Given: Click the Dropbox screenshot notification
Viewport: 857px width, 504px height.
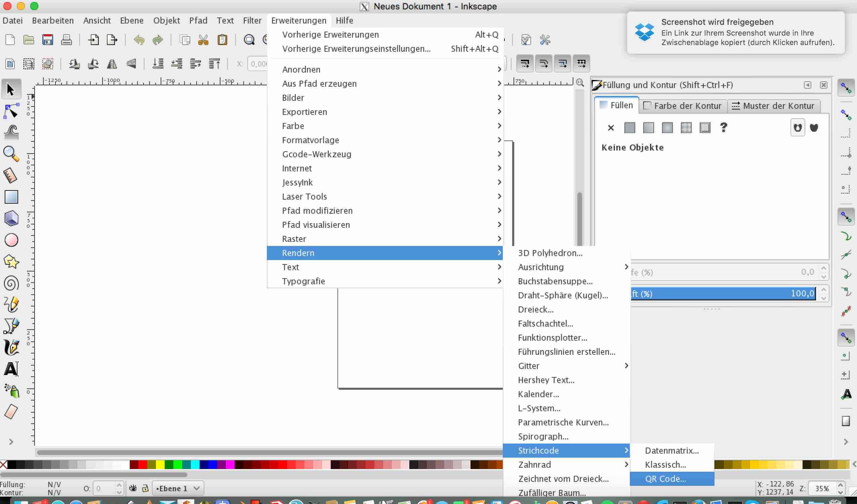Looking at the screenshot, I should pos(736,33).
